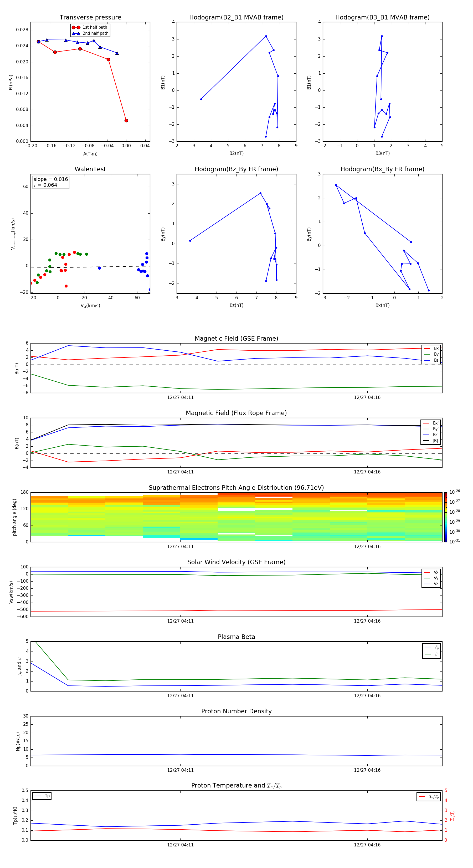Click the 'Bx(nT)' x-axis label
This screenshot has width=473, height=868.
tap(382, 305)
